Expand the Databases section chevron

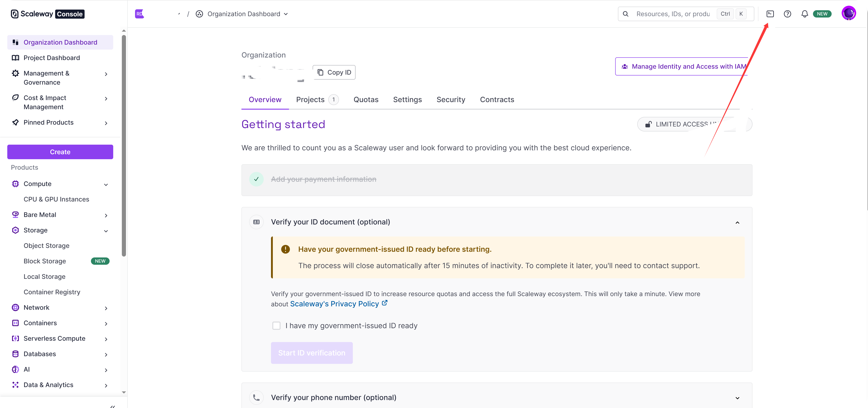pos(106,355)
